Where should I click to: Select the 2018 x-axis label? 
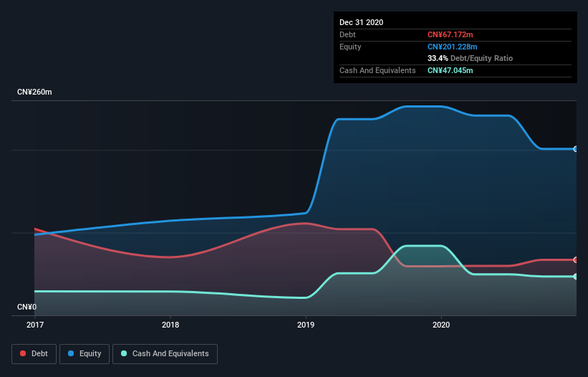pos(170,325)
